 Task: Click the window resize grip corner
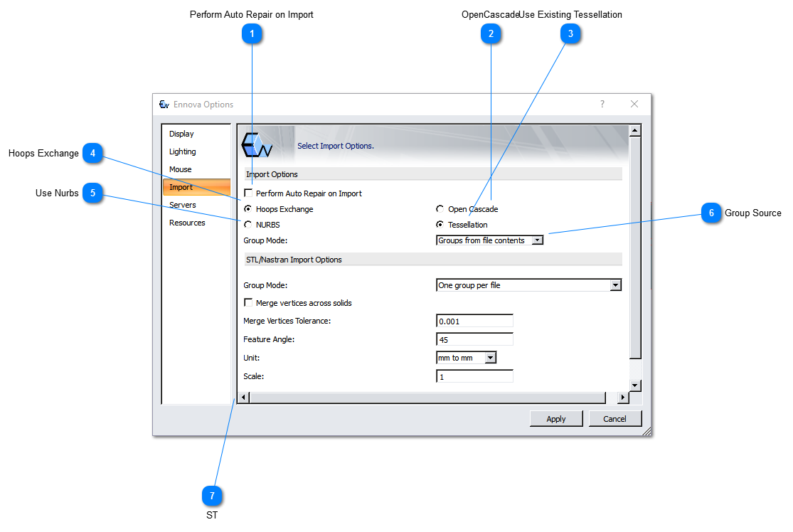pos(646,431)
